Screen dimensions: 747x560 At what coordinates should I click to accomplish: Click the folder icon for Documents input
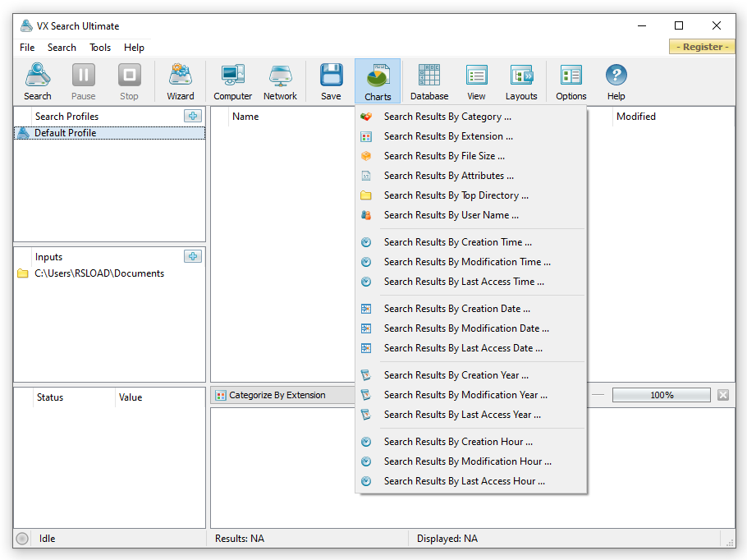(x=22, y=273)
